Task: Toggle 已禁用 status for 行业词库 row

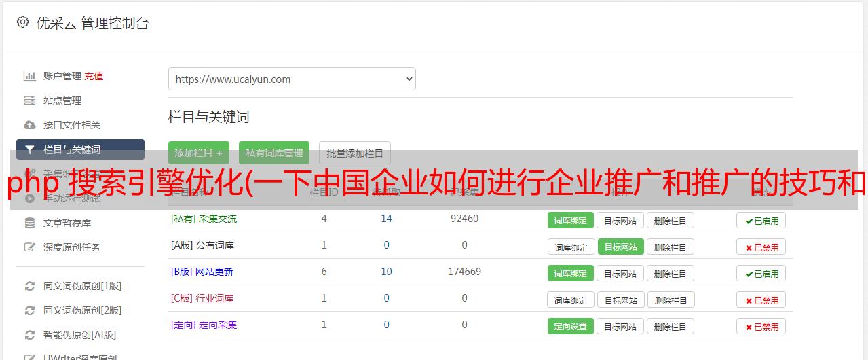Action: point(761,300)
